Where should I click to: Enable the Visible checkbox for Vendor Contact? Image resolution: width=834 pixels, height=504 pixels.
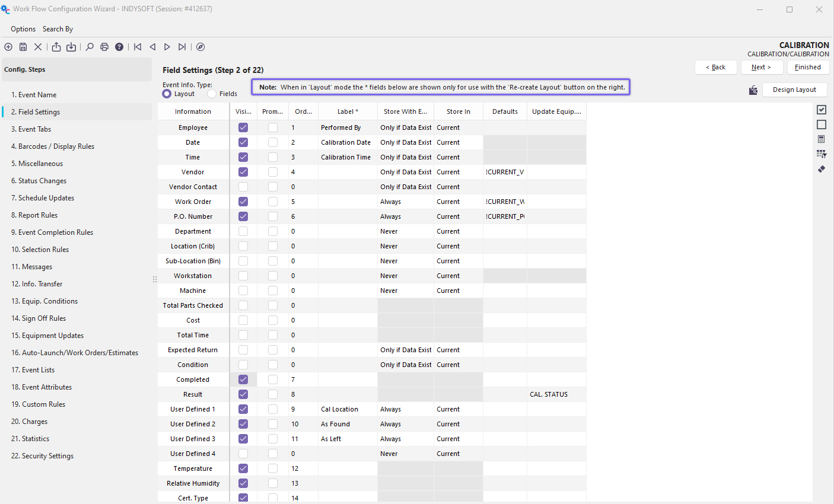coord(243,187)
